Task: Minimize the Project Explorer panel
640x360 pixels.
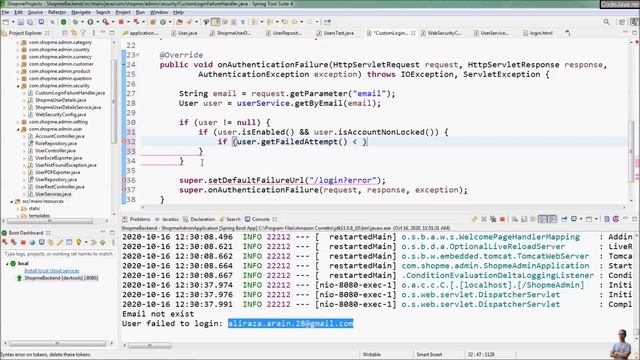Action: click(103, 33)
